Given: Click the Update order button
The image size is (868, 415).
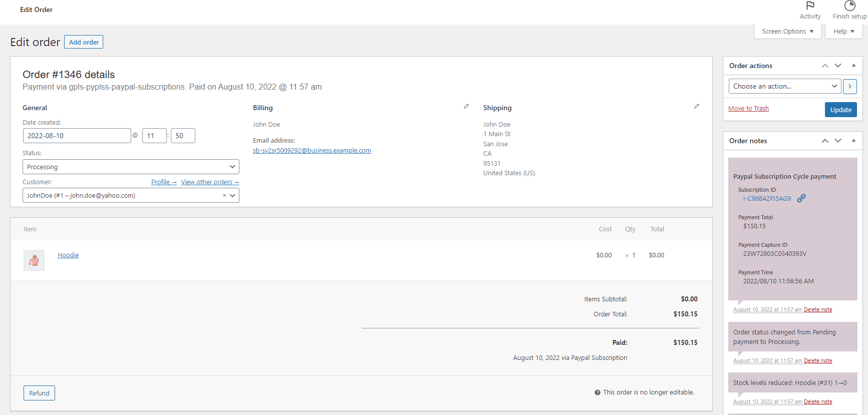Looking at the screenshot, I should tap(840, 110).
